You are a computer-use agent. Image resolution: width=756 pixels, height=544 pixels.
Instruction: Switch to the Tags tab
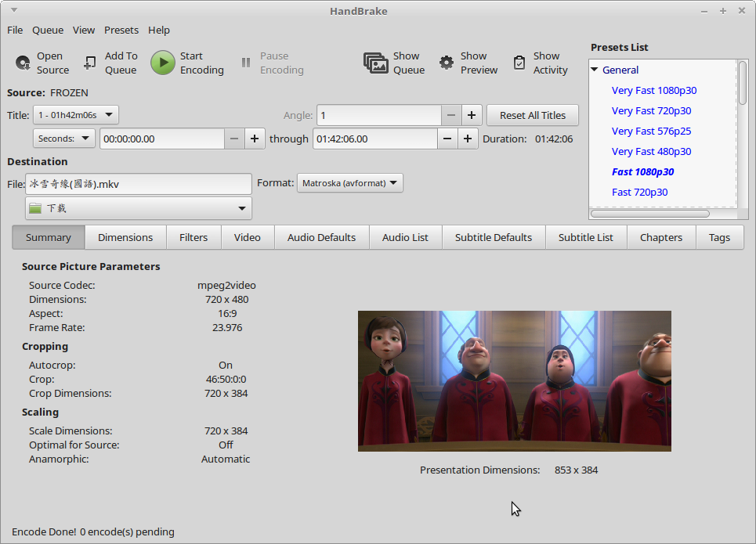[x=719, y=237]
